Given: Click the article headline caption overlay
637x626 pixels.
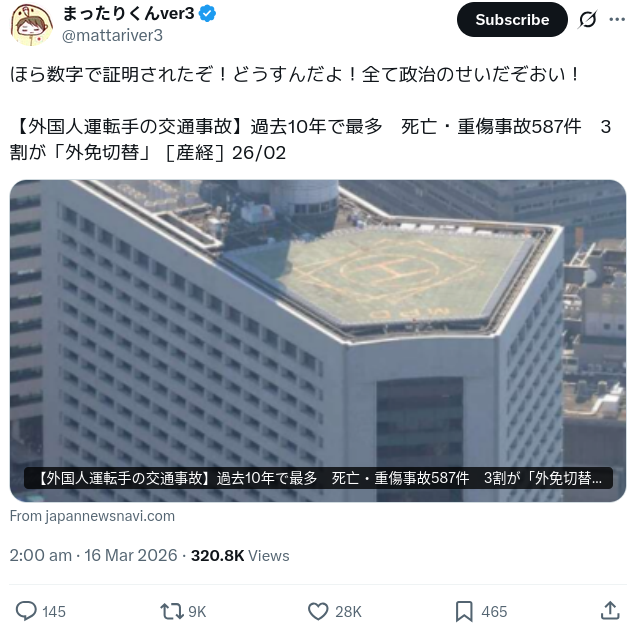Looking at the screenshot, I should [x=318, y=478].
